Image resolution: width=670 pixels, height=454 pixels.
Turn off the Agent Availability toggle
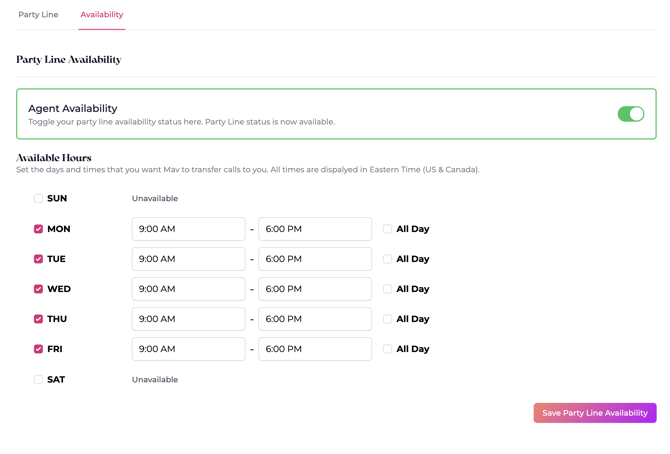click(x=630, y=114)
